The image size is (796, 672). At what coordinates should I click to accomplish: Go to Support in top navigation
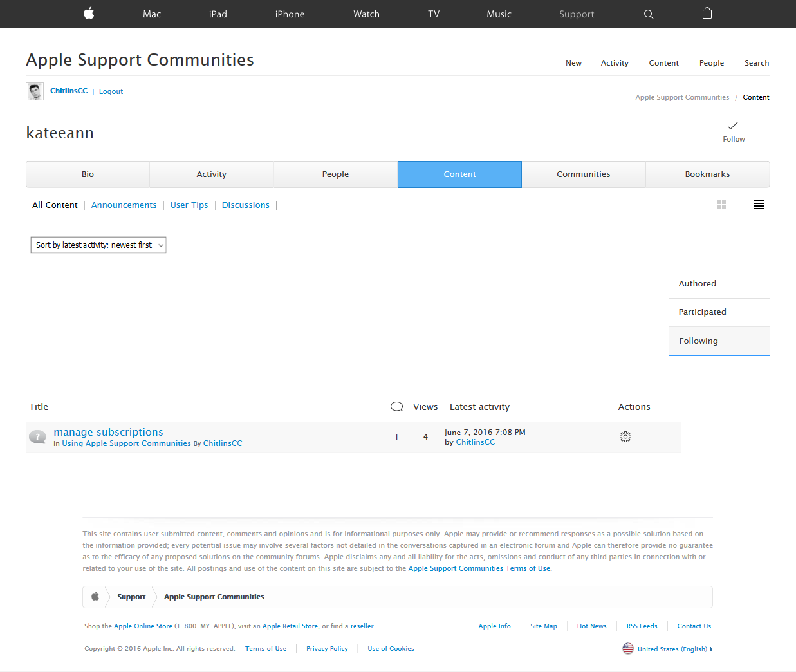click(577, 14)
